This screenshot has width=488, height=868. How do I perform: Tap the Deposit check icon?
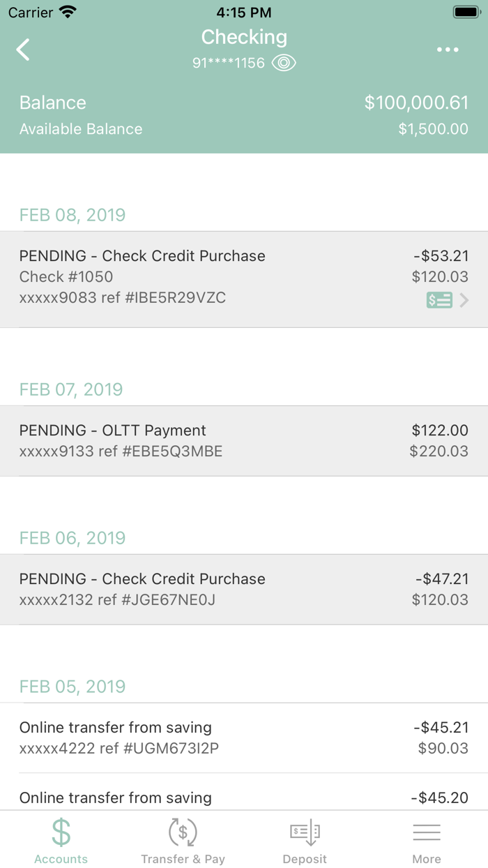(305, 831)
